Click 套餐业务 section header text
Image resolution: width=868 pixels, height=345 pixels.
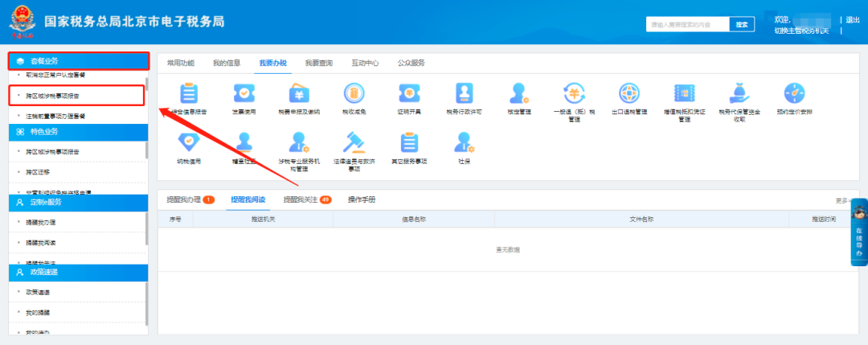point(44,61)
